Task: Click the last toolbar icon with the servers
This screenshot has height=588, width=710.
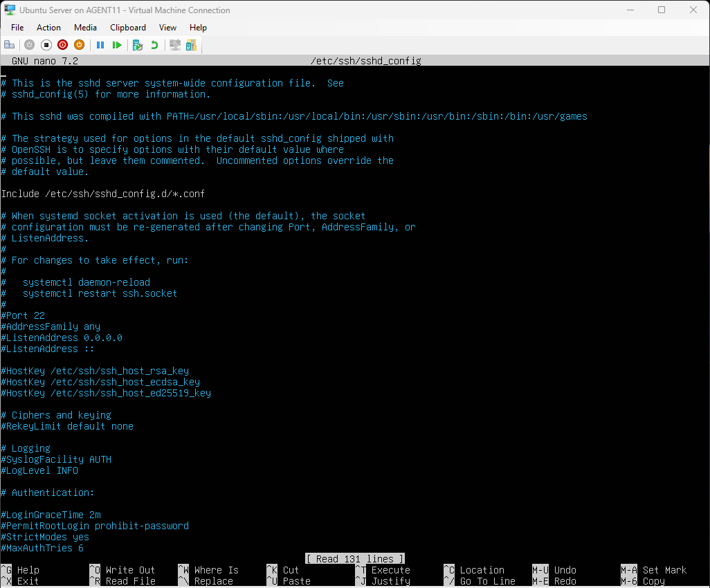Action: point(191,45)
